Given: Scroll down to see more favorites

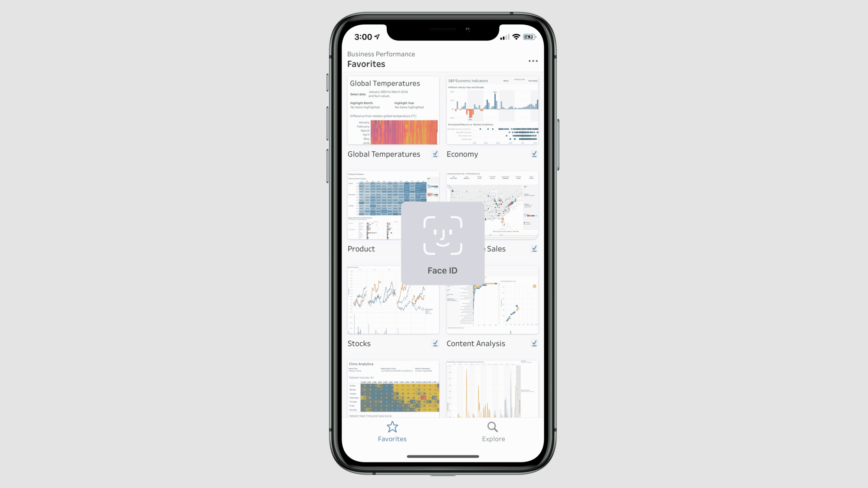Looking at the screenshot, I should pos(442,387).
